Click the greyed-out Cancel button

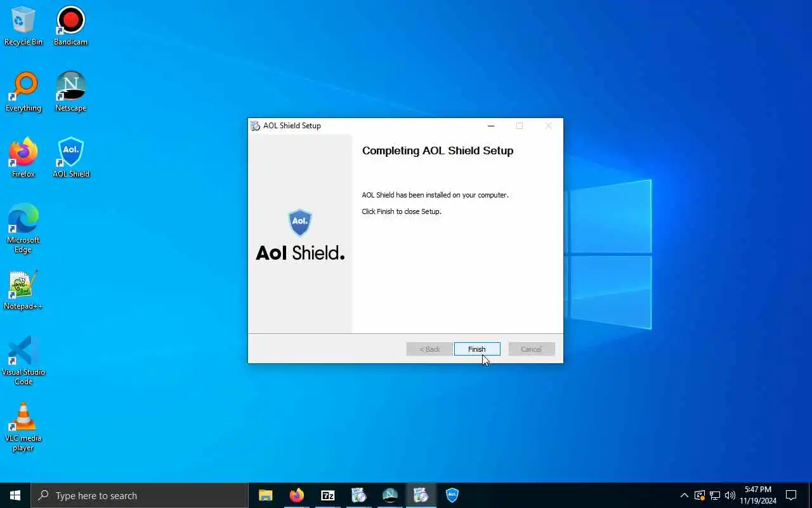[532, 349]
